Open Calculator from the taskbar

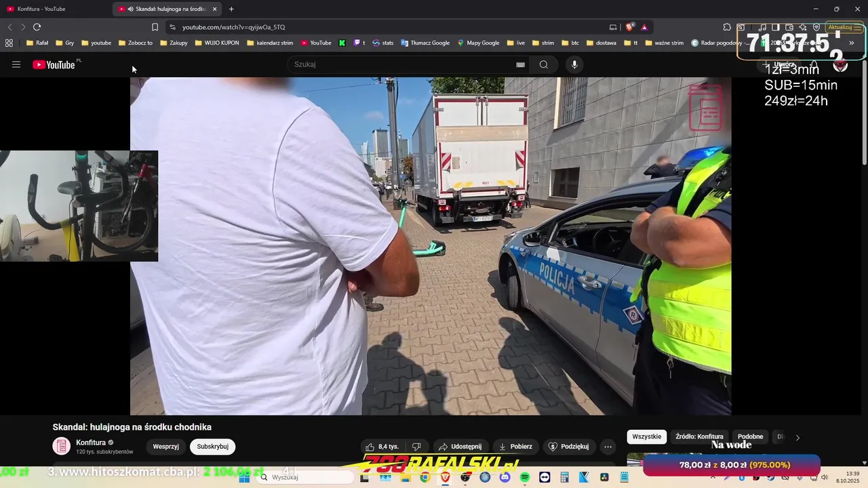coord(564,477)
